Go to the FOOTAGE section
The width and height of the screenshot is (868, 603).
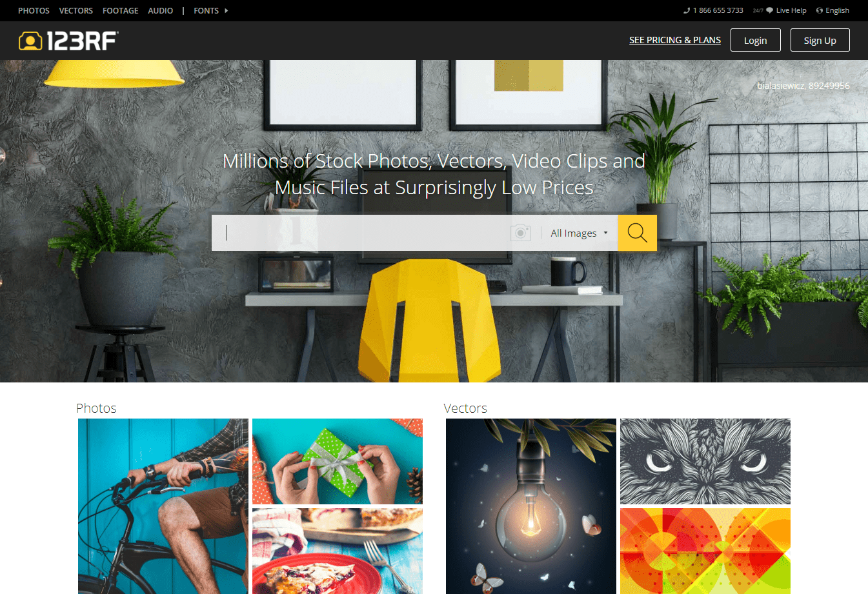pyautogui.click(x=121, y=11)
